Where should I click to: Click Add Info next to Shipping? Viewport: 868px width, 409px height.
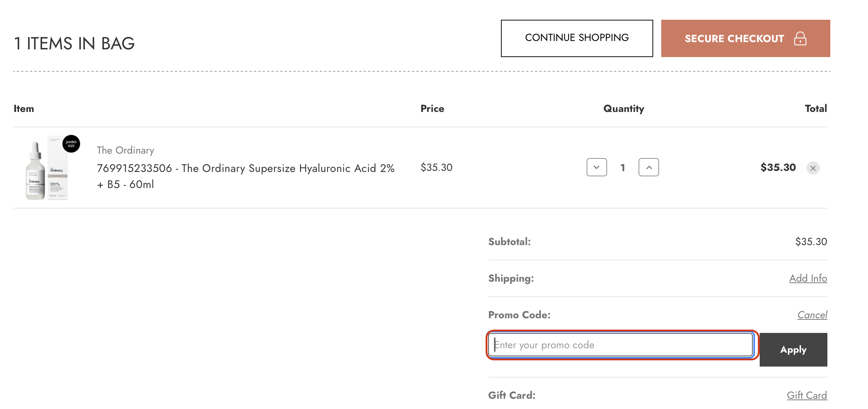(x=808, y=278)
